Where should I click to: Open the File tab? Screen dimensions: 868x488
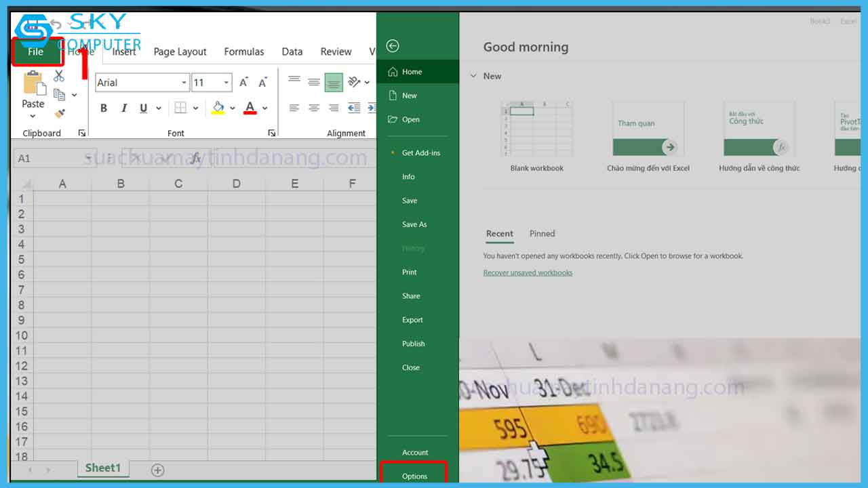pyautogui.click(x=36, y=52)
